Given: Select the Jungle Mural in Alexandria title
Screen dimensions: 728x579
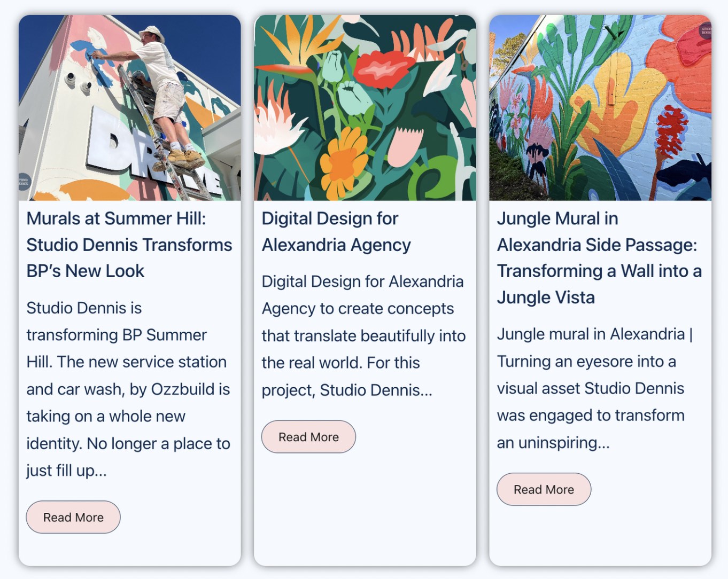Looking at the screenshot, I should (x=599, y=257).
